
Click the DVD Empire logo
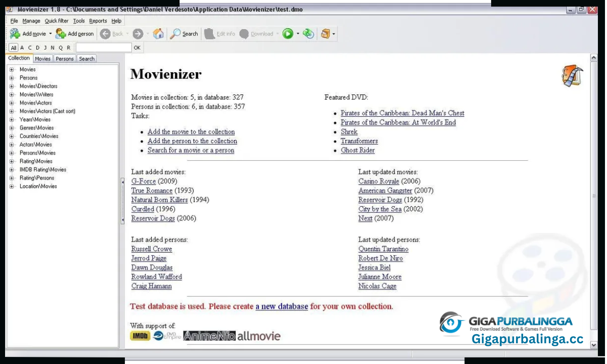click(167, 336)
